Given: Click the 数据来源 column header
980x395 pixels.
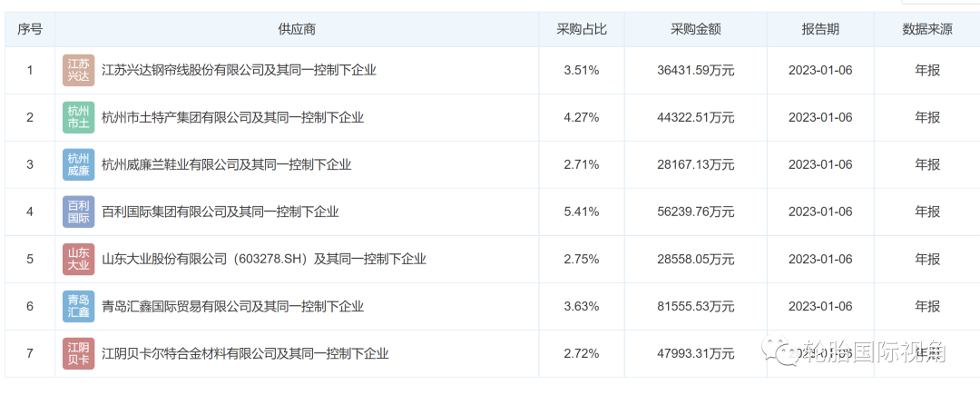Looking at the screenshot, I should click(926, 29).
